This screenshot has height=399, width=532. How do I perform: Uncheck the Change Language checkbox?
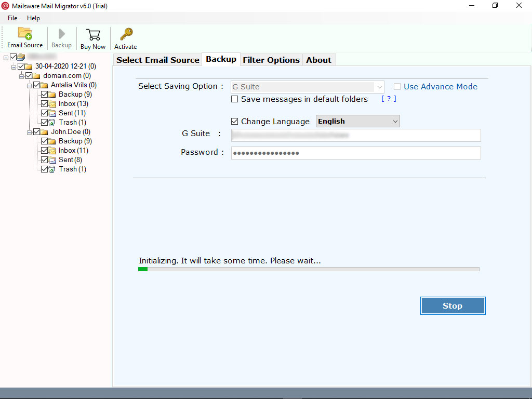click(x=234, y=121)
